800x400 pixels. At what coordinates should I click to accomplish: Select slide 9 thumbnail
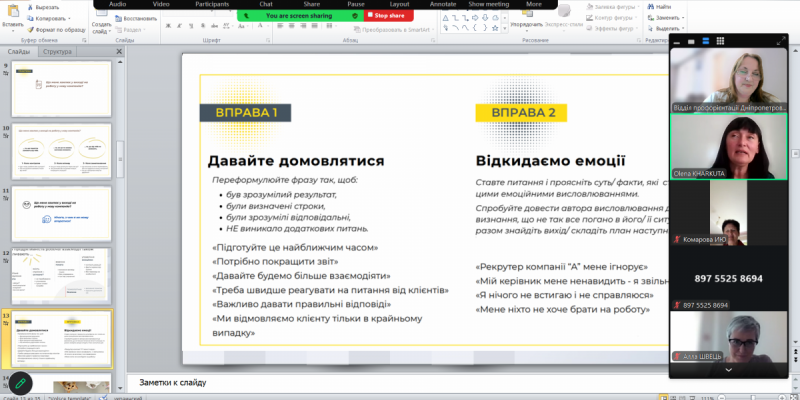point(61,89)
